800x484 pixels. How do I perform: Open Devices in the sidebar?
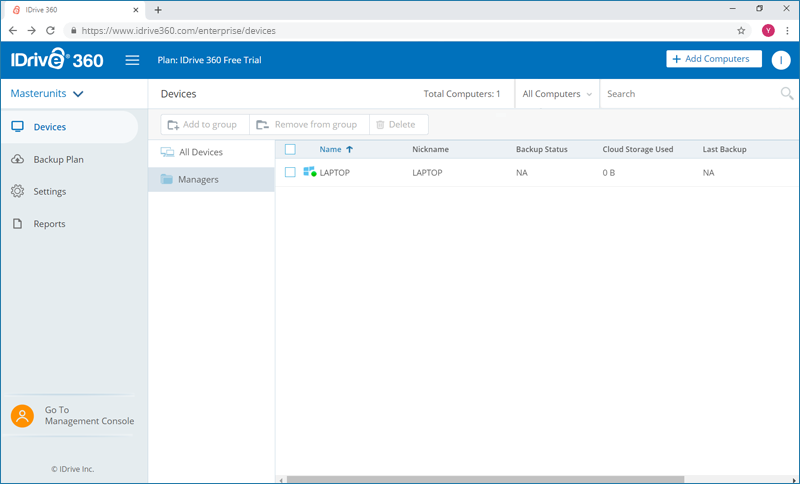(69, 127)
